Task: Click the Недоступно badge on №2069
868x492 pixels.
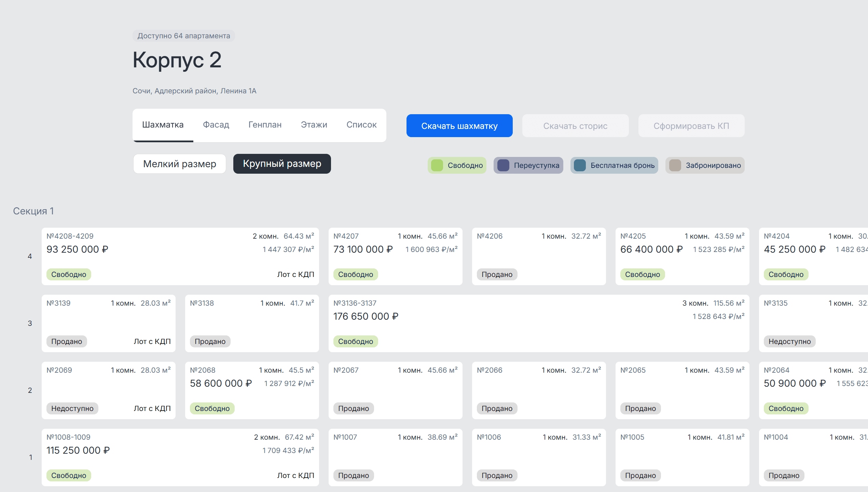Action: click(x=72, y=409)
